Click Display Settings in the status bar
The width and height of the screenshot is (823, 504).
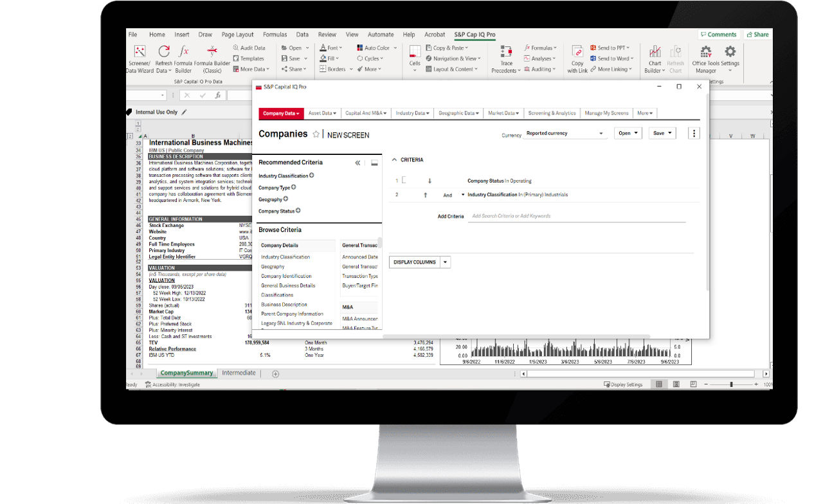(x=623, y=384)
